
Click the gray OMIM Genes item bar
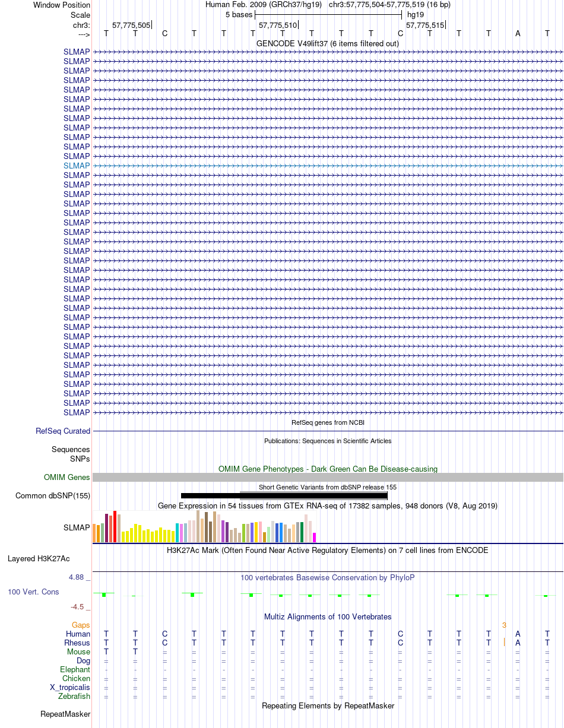coord(328,477)
